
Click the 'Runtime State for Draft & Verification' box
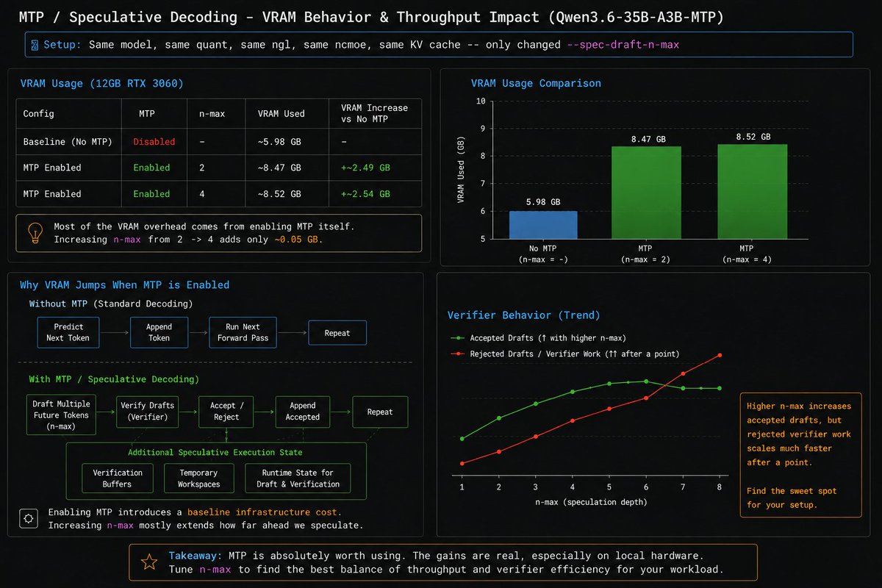pyautogui.click(x=298, y=478)
